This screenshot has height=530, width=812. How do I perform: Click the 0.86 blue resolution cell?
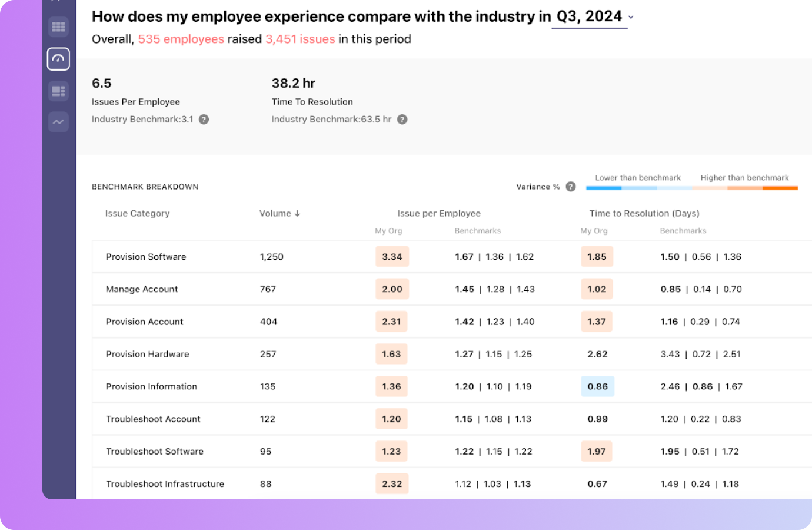coord(597,386)
